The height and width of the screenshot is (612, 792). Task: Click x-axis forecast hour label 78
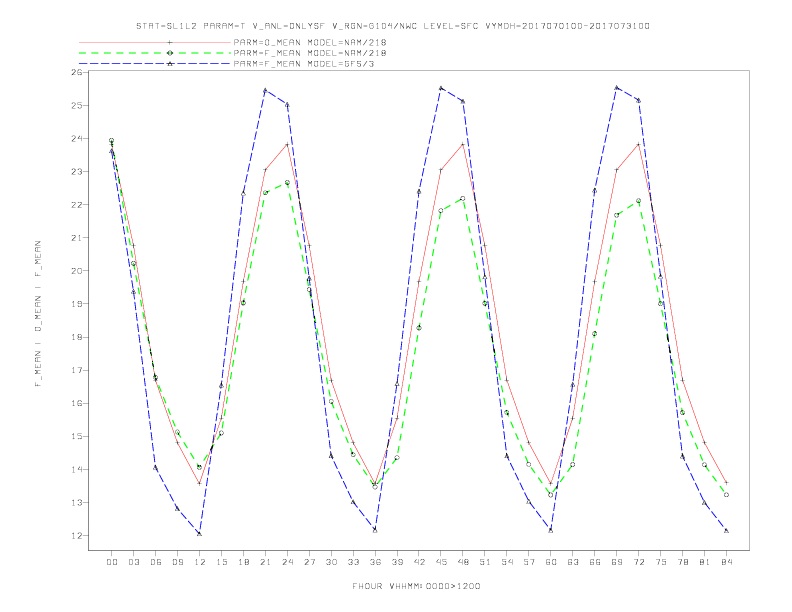683,562
